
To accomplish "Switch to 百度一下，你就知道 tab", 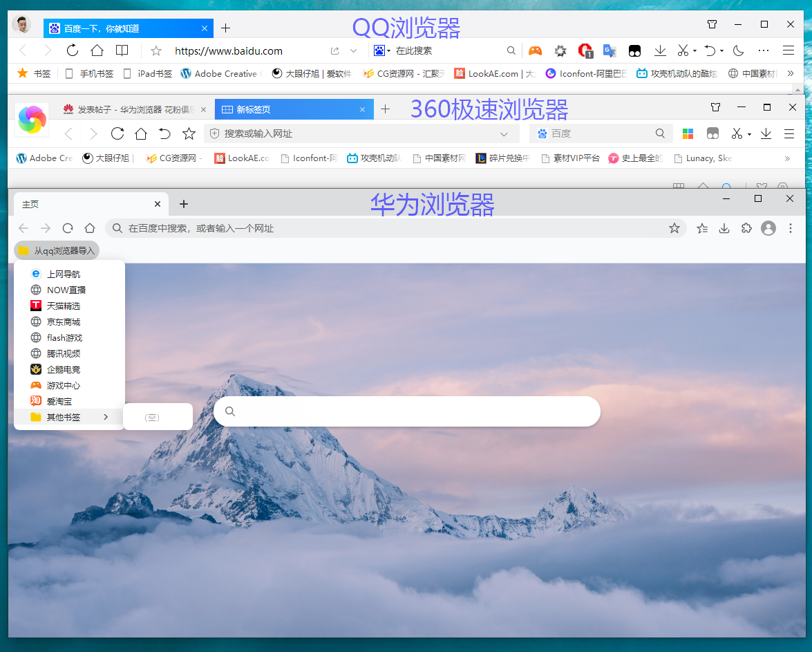I will 129,28.
